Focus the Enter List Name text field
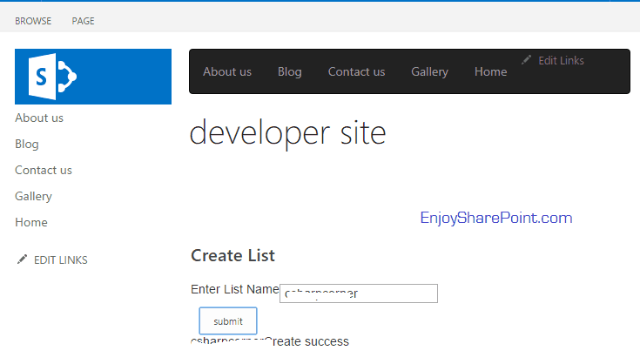This screenshot has height=364, width=640. [x=359, y=293]
